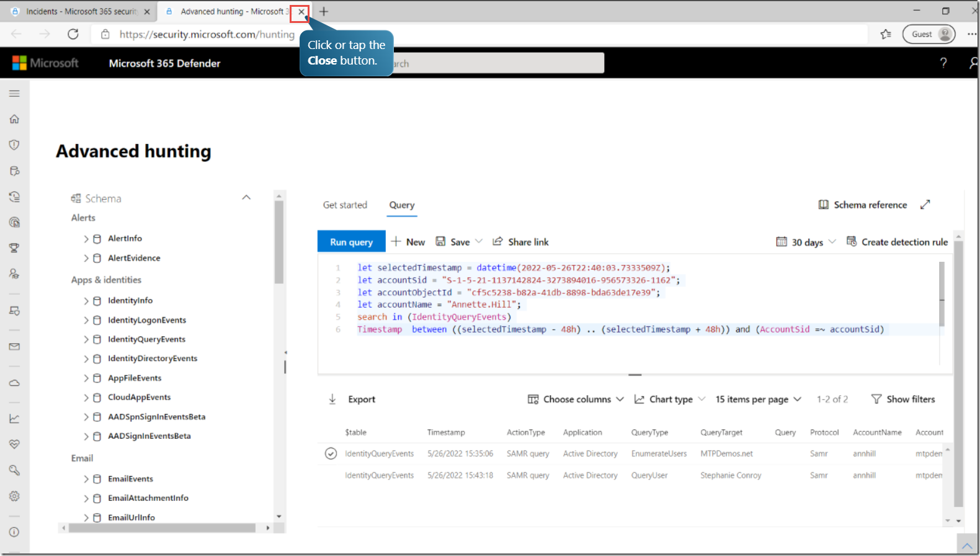Open 15 items per page dropdown
The height and width of the screenshot is (556, 980).
click(x=758, y=399)
